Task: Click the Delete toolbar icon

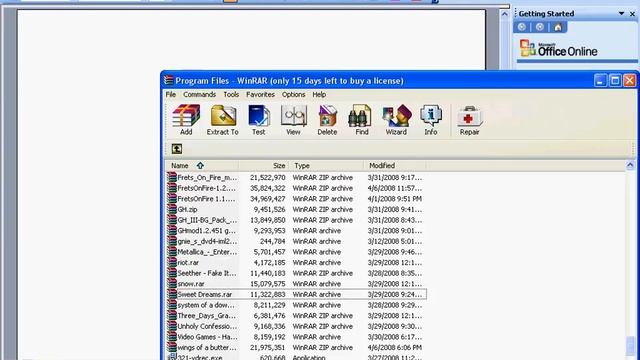Action: point(327,120)
